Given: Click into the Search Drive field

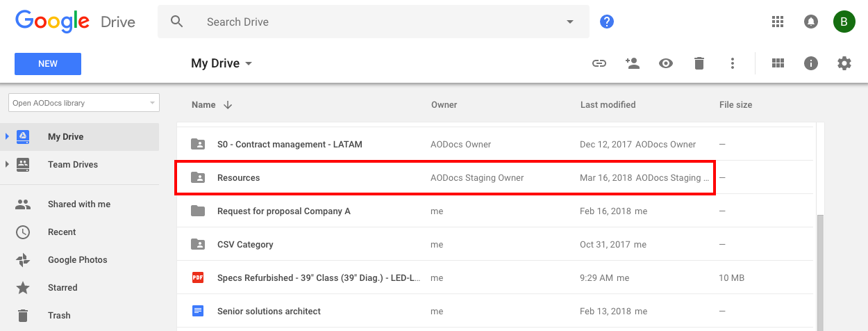Looking at the screenshot, I should pos(375,22).
